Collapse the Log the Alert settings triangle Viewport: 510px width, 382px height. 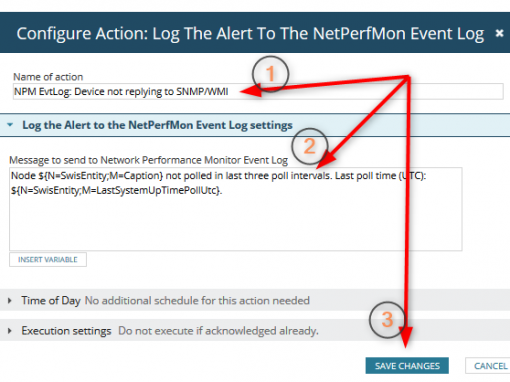click(10, 125)
